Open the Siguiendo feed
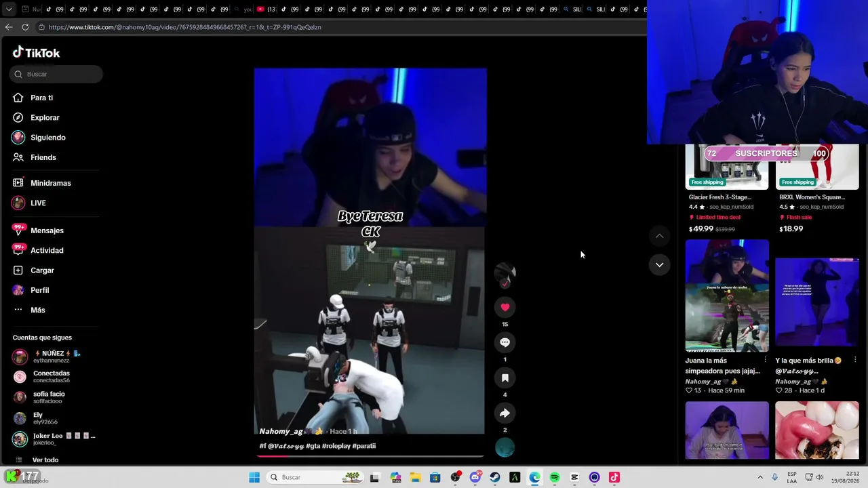 point(39,138)
